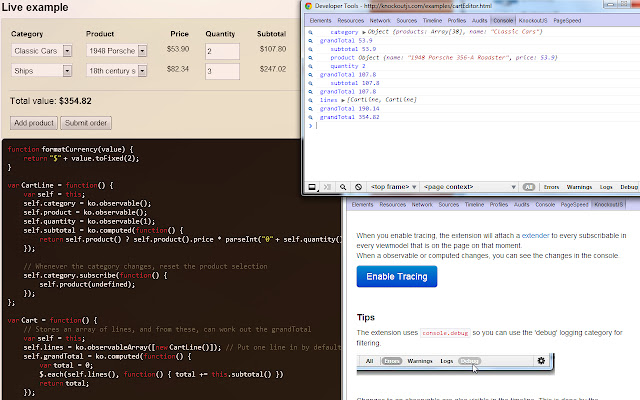This screenshot has width=640, height=400.
Task: Click the Enable Tracing button
Action: tap(395, 276)
